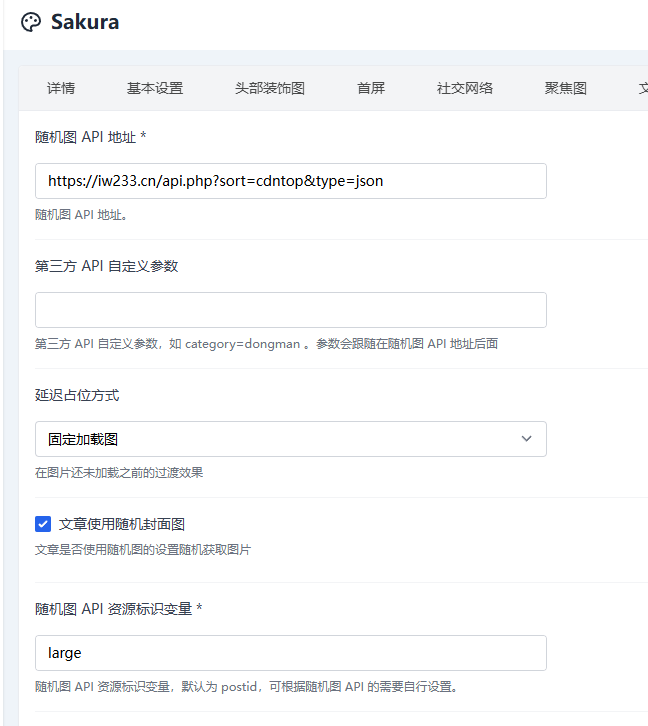Click the Sakura page title
Screen dimensions: 648x726
click(x=85, y=22)
